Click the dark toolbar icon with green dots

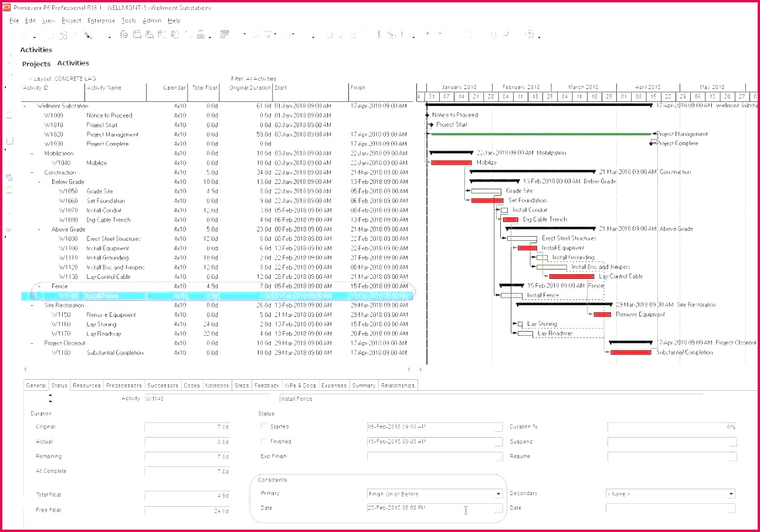point(390,35)
